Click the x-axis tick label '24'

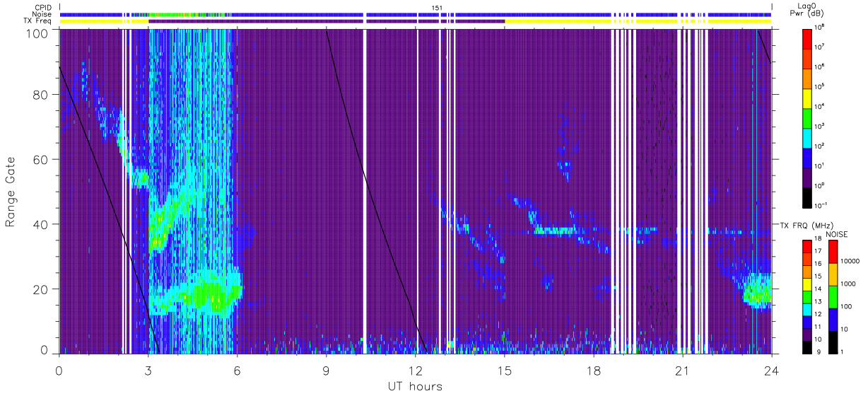pyautogui.click(x=771, y=370)
